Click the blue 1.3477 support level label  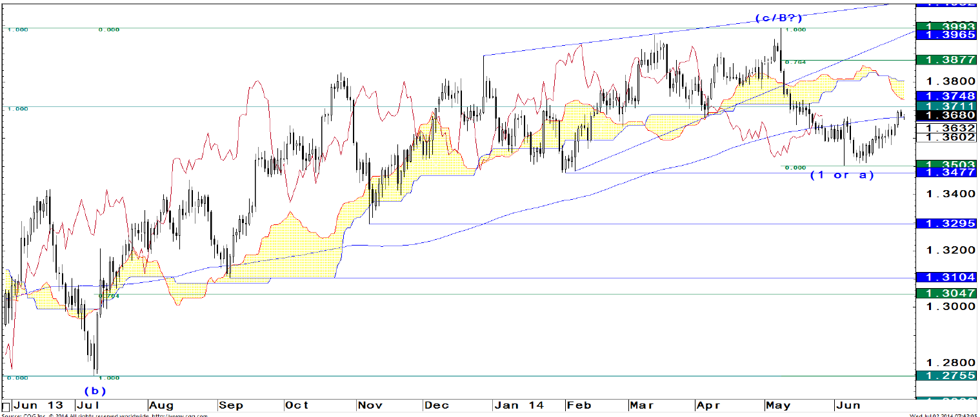(x=946, y=173)
